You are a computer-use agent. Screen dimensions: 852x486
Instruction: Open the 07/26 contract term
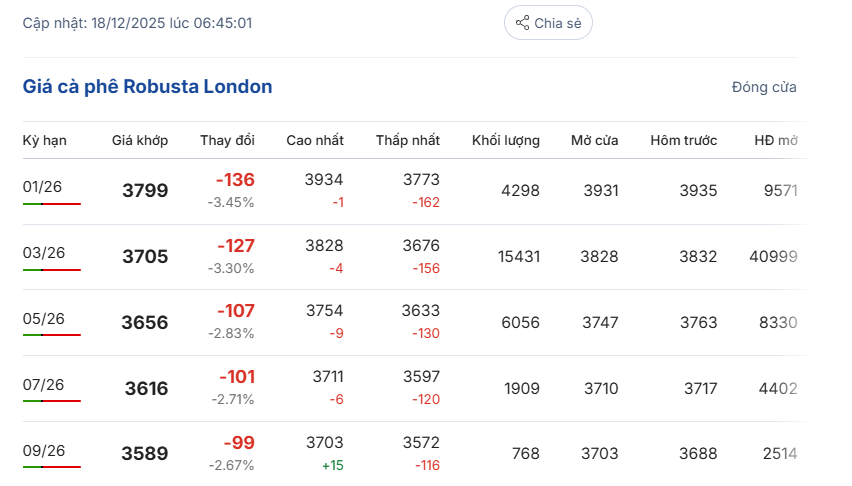(x=44, y=384)
